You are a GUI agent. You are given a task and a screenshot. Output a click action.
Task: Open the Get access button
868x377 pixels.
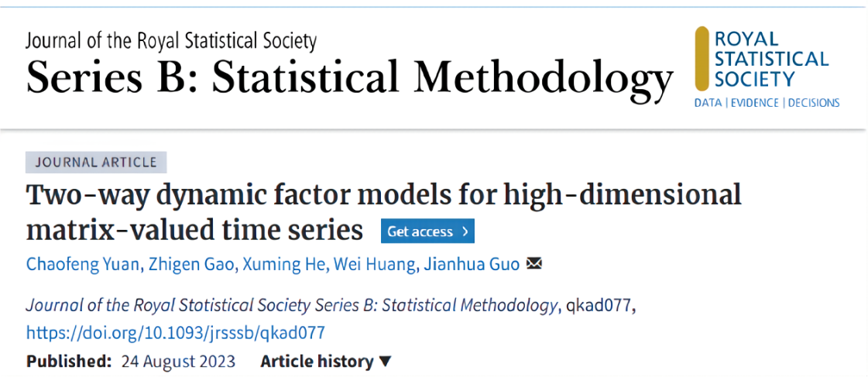(x=427, y=231)
